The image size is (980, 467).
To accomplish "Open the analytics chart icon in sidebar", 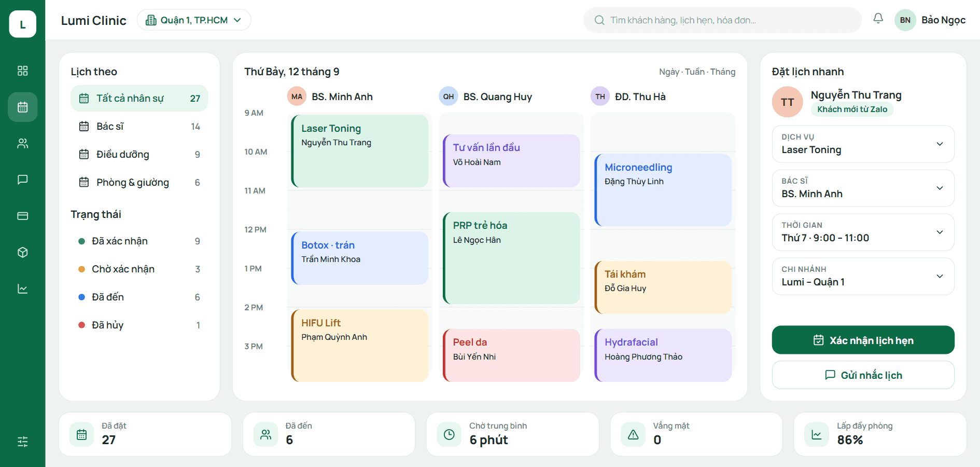I will (x=22, y=289).
